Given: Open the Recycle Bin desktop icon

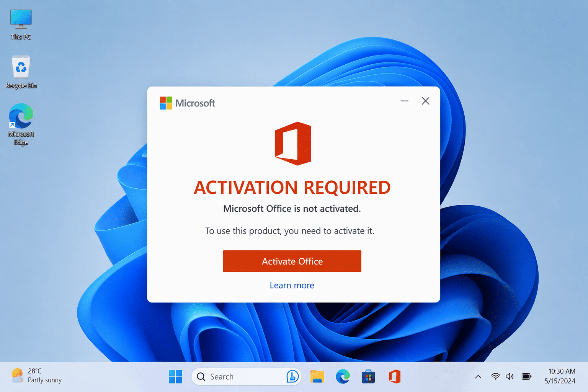Looking at the screenshot, I should (21, 72).
